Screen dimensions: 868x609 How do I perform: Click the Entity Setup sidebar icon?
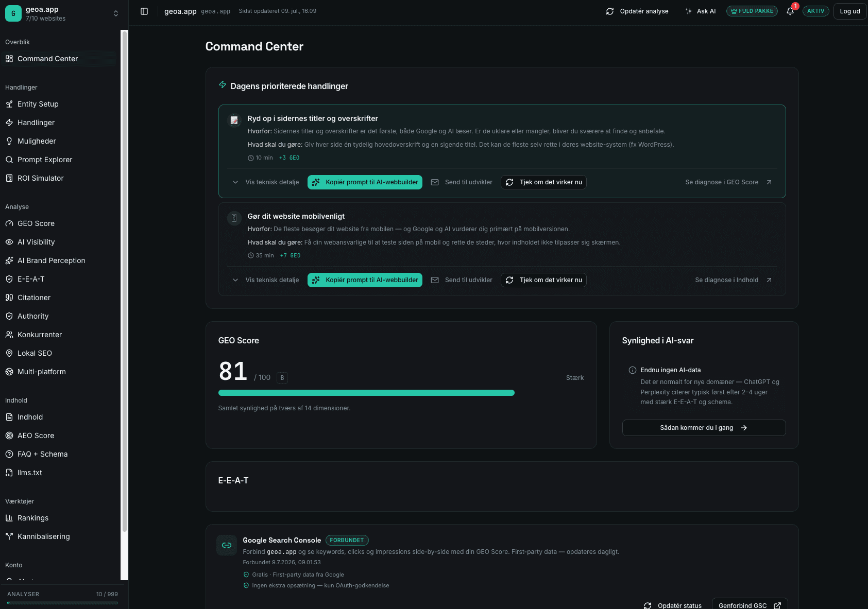pos(9,104)
